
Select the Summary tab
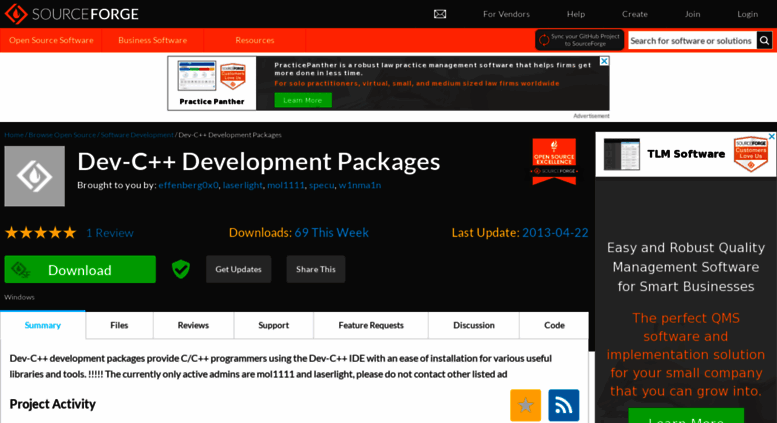[43, 325]
